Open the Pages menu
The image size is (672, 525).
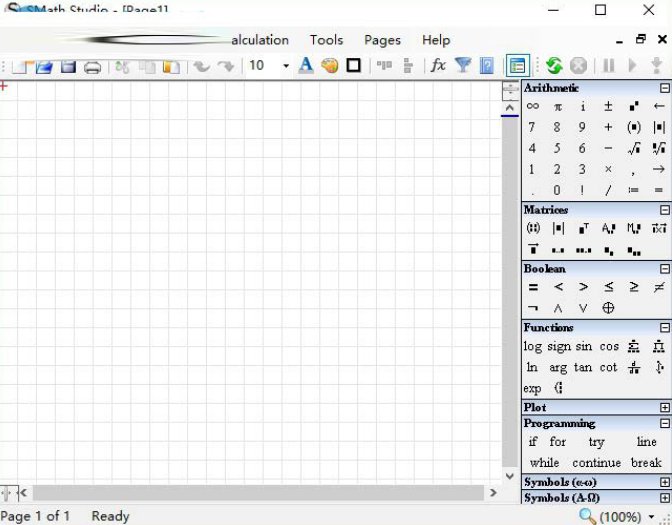point(382,40)
